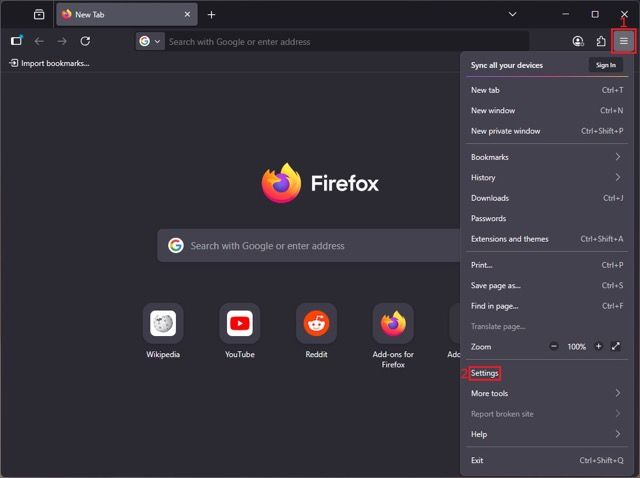Click the Wikipedia shortcut tile

click(x=163, y=324)
